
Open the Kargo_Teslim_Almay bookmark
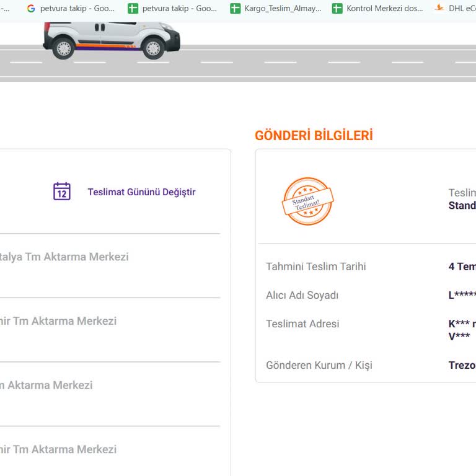click(x=276, y=9)
